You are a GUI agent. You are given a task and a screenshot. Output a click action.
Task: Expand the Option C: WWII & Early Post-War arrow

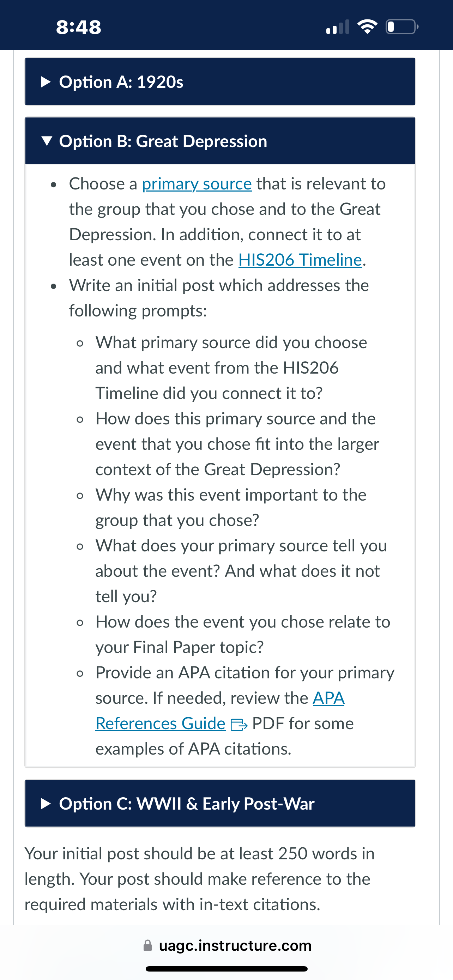[46, 804]
